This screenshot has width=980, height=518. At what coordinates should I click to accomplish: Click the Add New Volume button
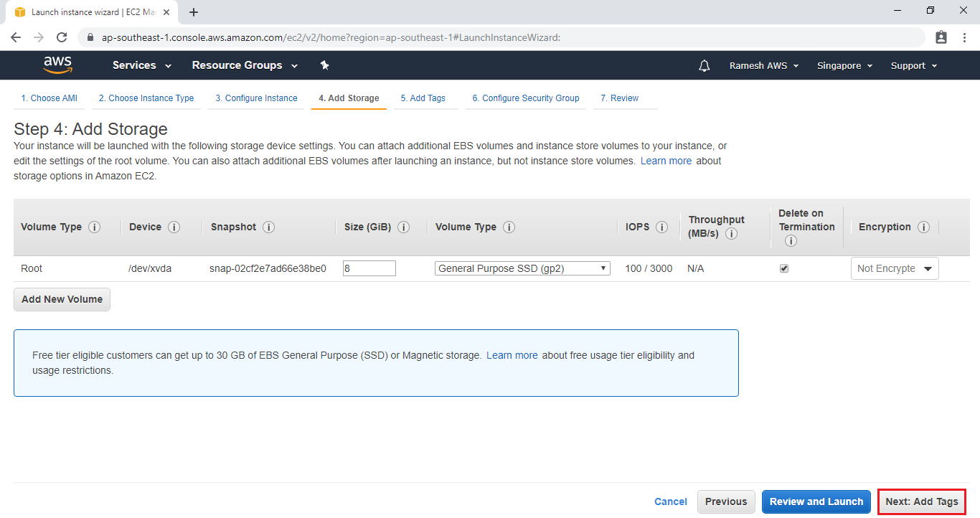tap(62, 299)
